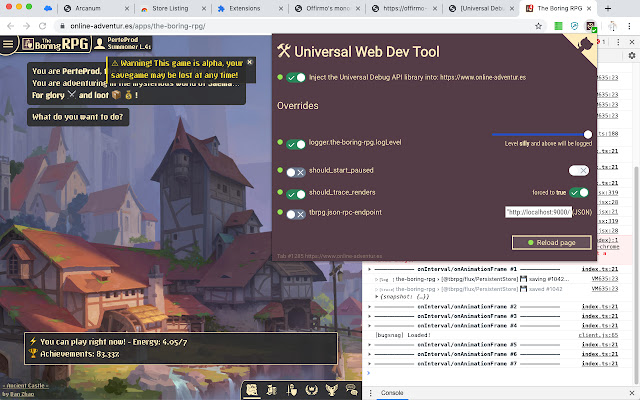This screenshot has width=640, height=400.
Task: Close the DevTools panel
Action: coord(632,42)
